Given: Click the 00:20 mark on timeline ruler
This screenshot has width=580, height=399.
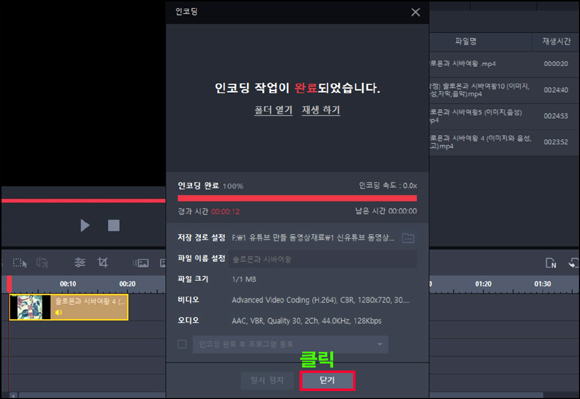Looking at the screenshot, I should coord(127,284).
